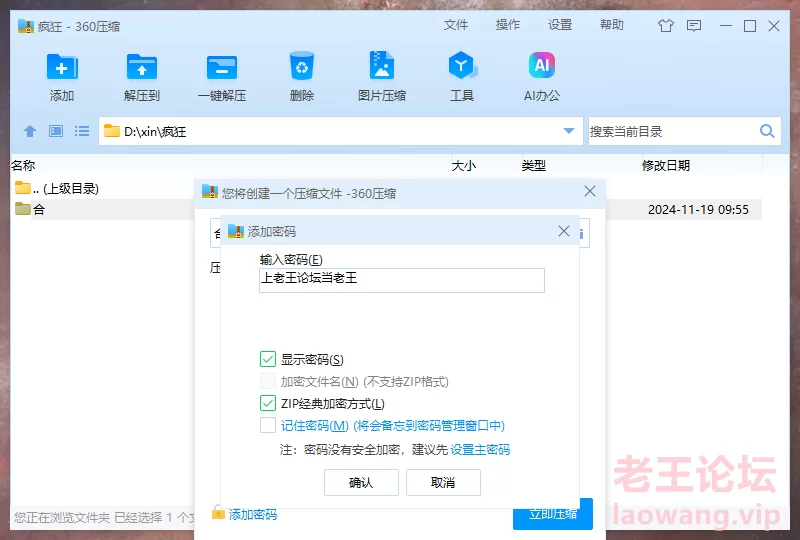Go up one directory with the arrow icon
The image size is (800, 540).
pyautogui.click(x=30, y=131)
